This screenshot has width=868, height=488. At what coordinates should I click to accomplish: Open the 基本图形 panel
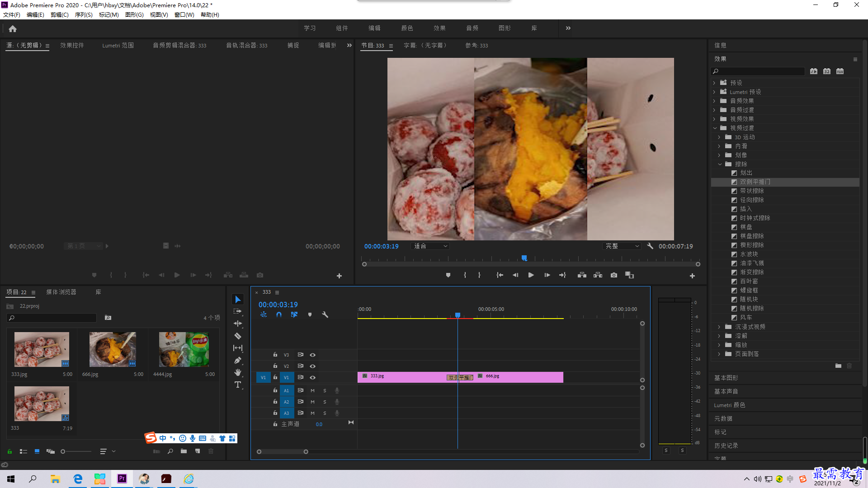click(x=726, y=378)
